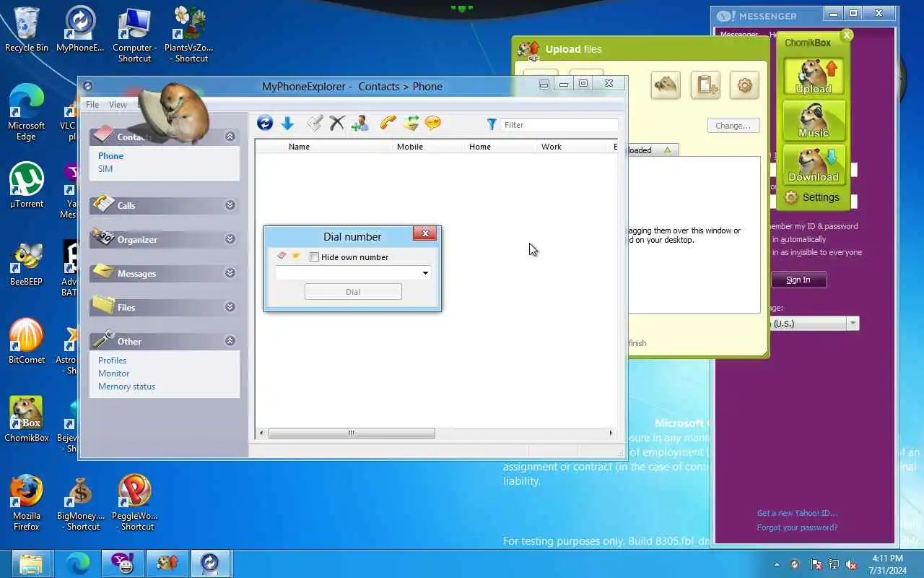Click the yellow speech bubble message icon

tap(433, 124)
